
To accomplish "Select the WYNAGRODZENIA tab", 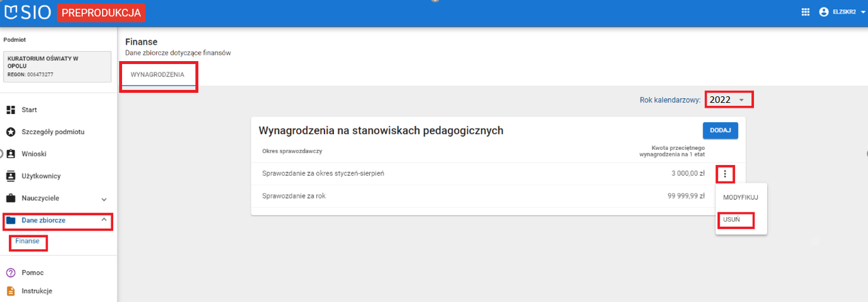I will (x=157, y=75).
